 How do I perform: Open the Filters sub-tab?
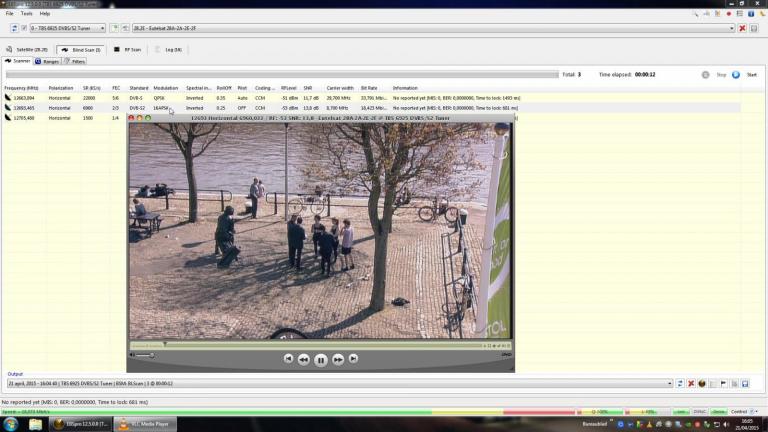pyautogui.click(x=77, y=61)
